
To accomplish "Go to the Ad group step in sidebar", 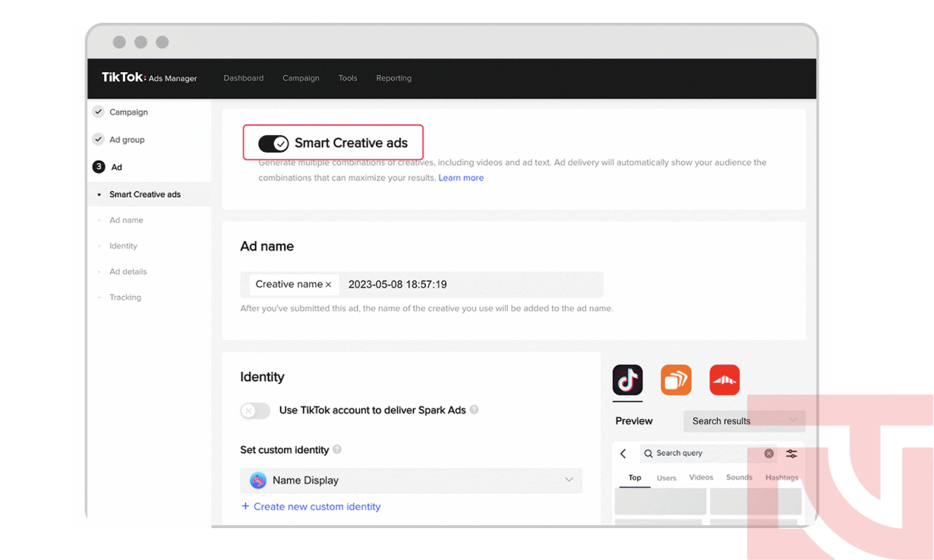I will coord(127,140).
